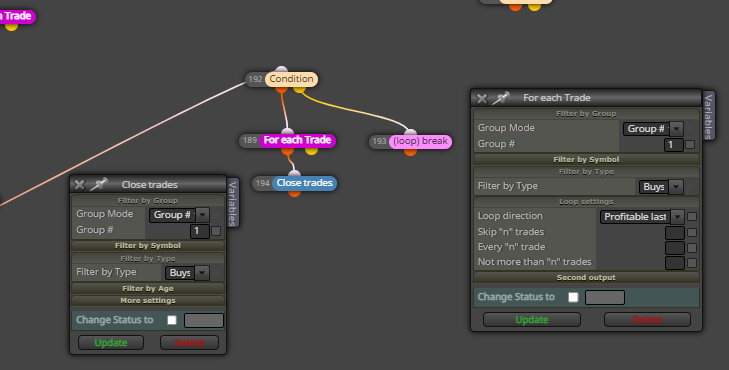Screen dimensions: 729x370
Task: Open Filter by Type dropdown in For each Trade panel
Action: (661, 187)
